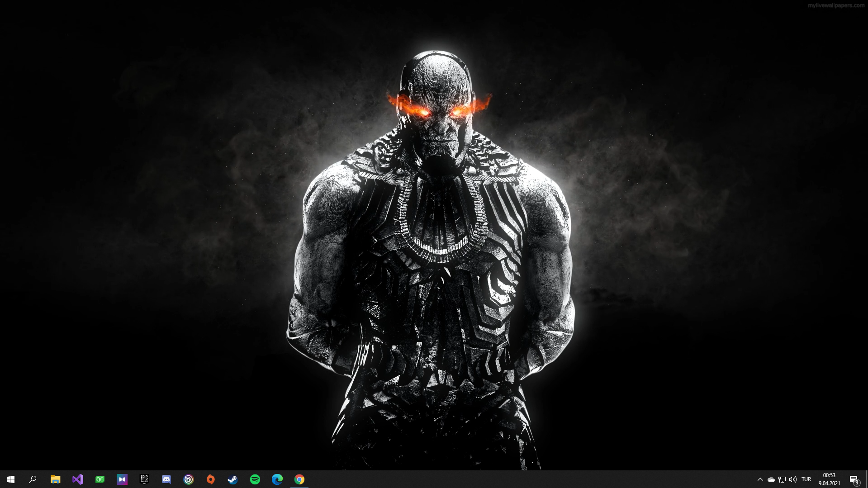Open Spotify from the taskbar

point(255,479)
